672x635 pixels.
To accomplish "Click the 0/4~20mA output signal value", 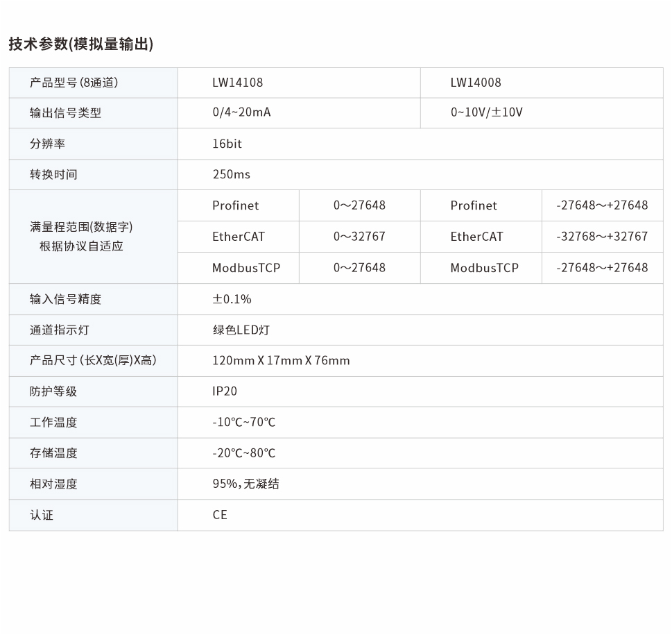I will coord(241,112).
